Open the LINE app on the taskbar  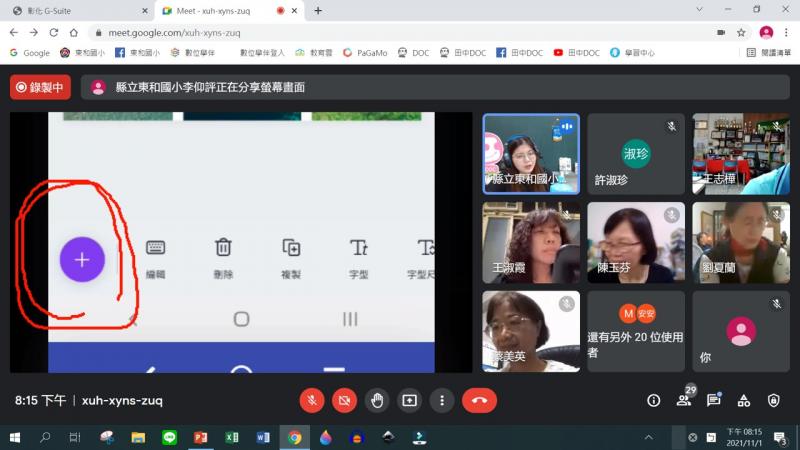click(169, 437)
